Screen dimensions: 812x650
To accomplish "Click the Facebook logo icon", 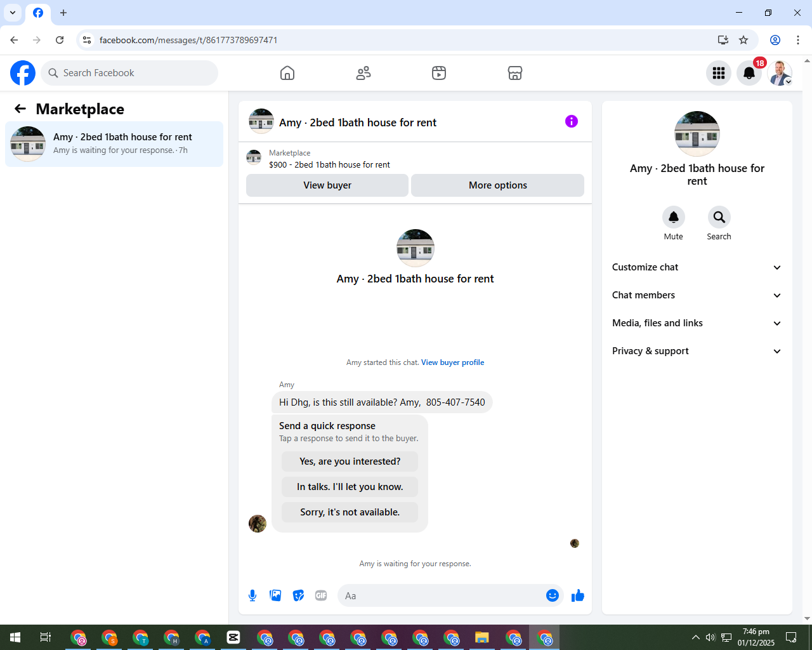I will click(23, 73).
